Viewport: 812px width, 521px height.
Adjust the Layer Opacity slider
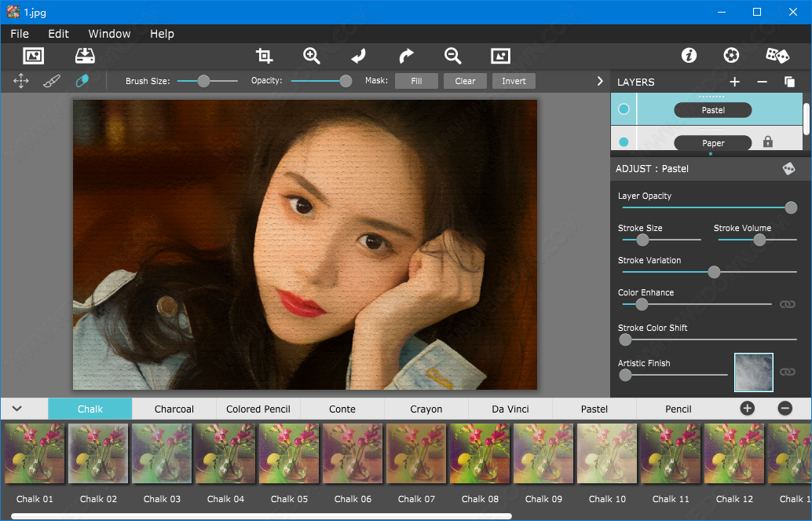[x=709, y=207]
